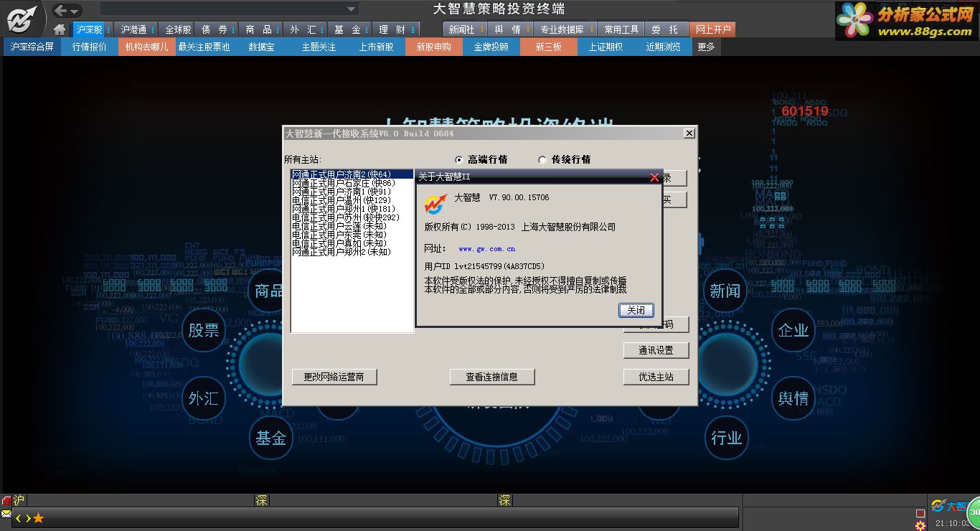Image resolution: width=980 pixels, height=531 pixels.
Task: Open the top address dropdown box
Action: pos(229,9)
